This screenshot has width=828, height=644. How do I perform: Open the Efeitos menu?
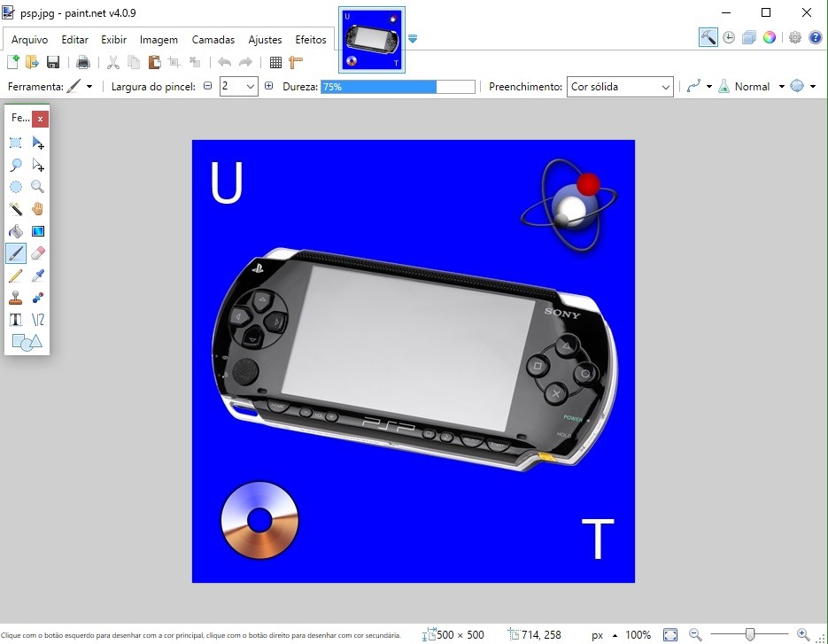[310, 40]
